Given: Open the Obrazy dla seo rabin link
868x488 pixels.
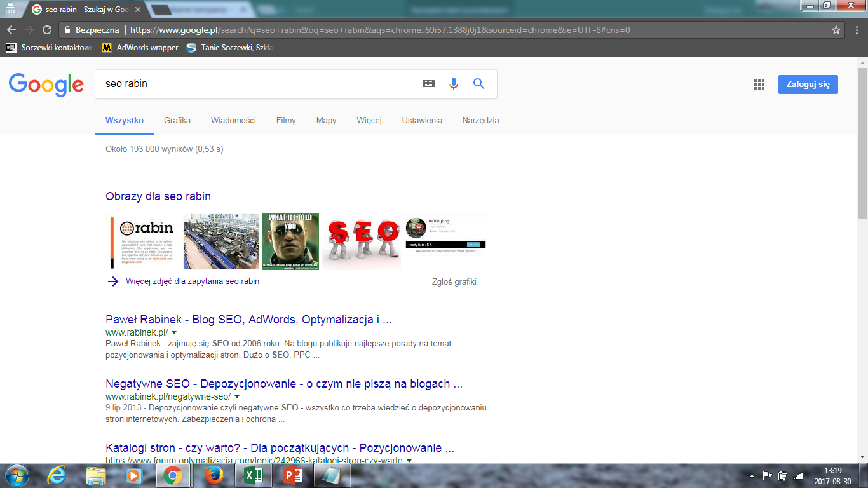Looking at the screenshot, I should [158, 196].
